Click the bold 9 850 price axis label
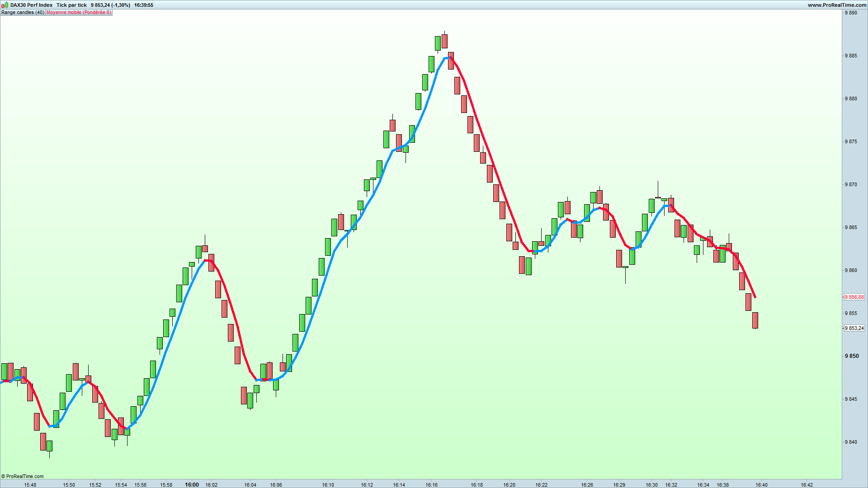Screen dimensions: 868x488 [852, 356]
